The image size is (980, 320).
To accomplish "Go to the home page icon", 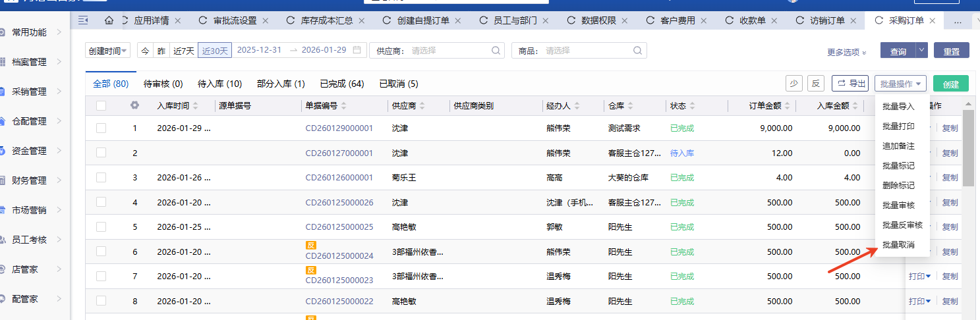I will pyautogui.click(x=109, y=20).
